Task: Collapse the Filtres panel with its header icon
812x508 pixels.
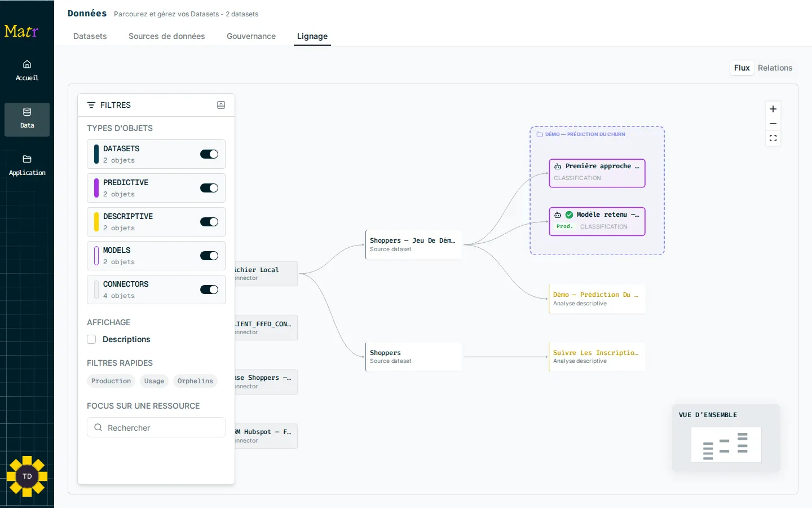Action: [221, 105]
